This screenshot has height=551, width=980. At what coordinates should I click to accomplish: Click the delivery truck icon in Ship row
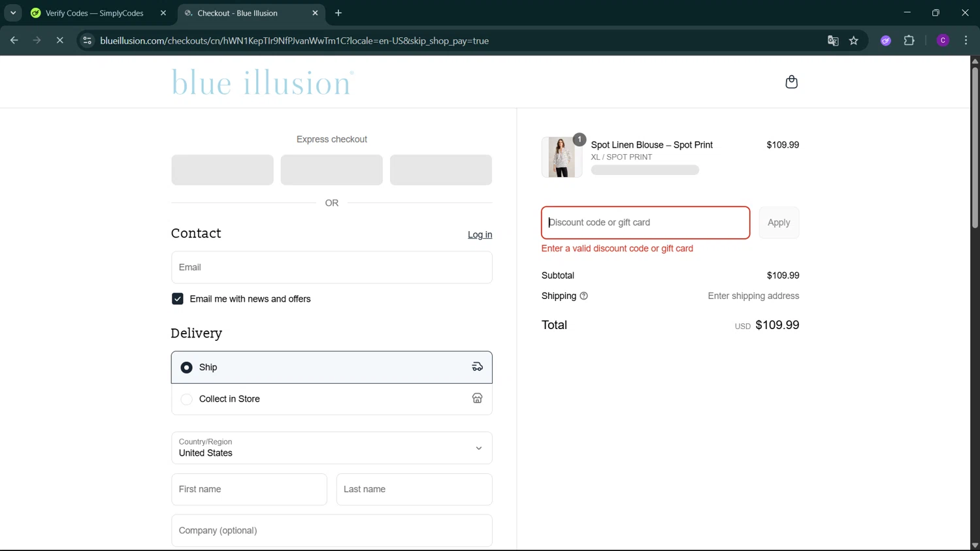[x=478, y=367]
